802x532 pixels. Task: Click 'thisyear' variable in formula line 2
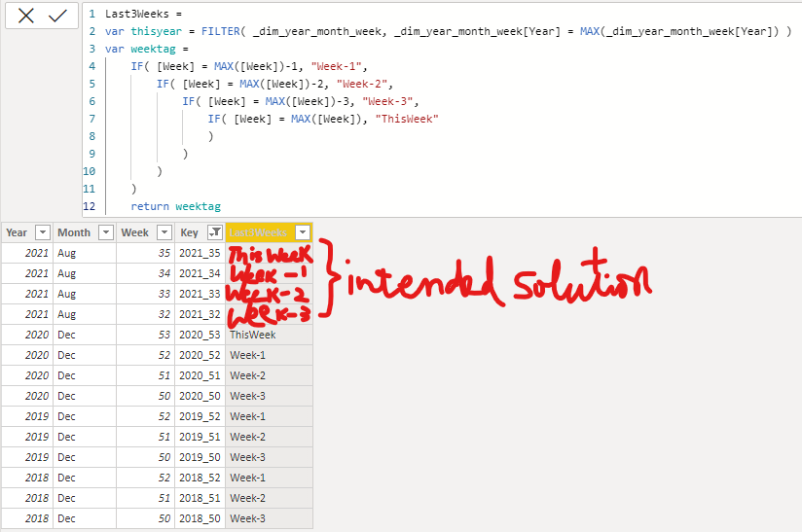pos(156,31)
